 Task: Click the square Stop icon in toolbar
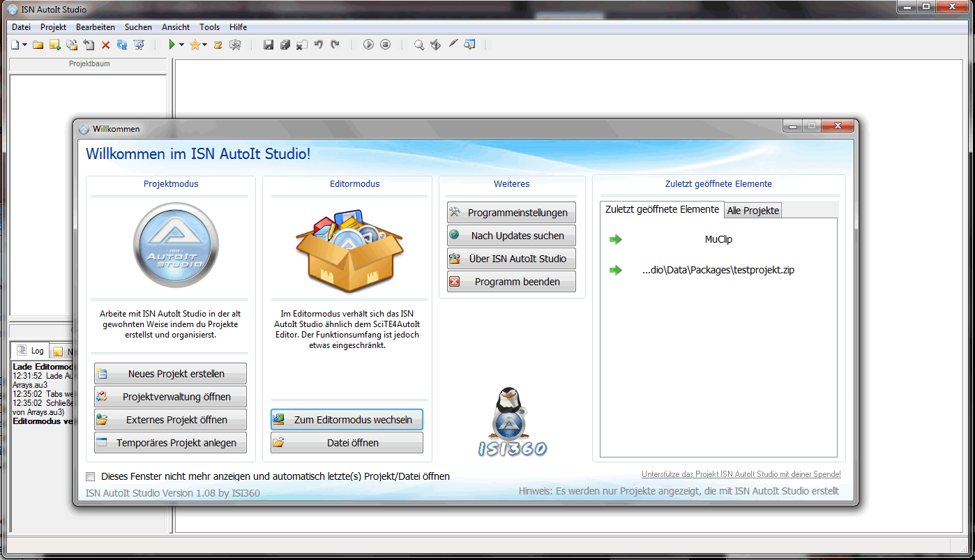(x=385, y=45)
